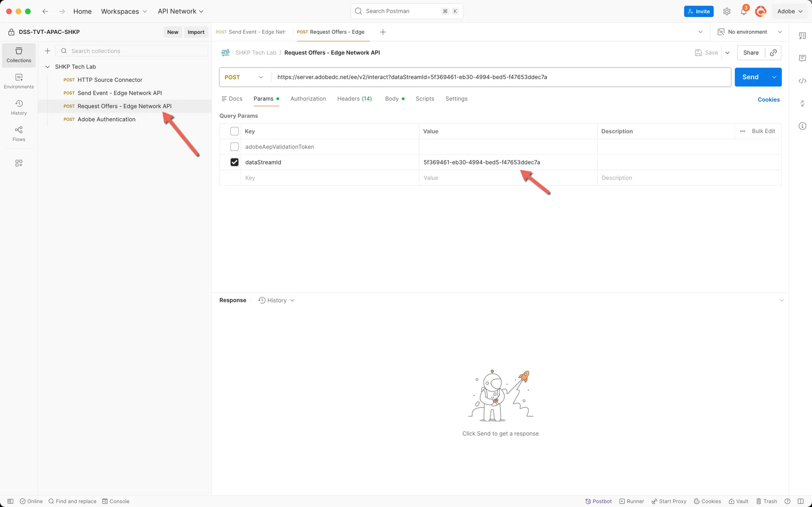
Task: Open the Send button dropdown arrow
Action: point(774,77)
